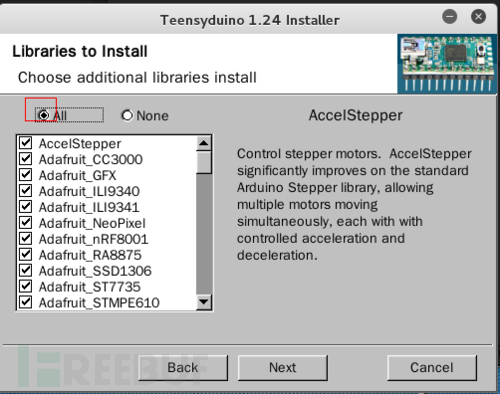Select the Adafruit_RA8875 library name

point(90,255)
